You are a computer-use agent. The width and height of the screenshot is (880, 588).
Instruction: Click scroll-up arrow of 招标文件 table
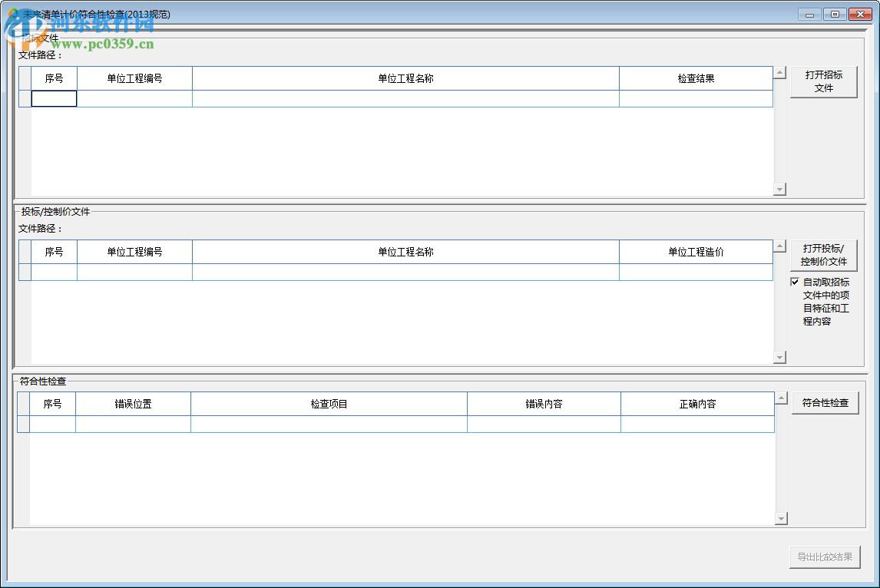pos(779,73)
